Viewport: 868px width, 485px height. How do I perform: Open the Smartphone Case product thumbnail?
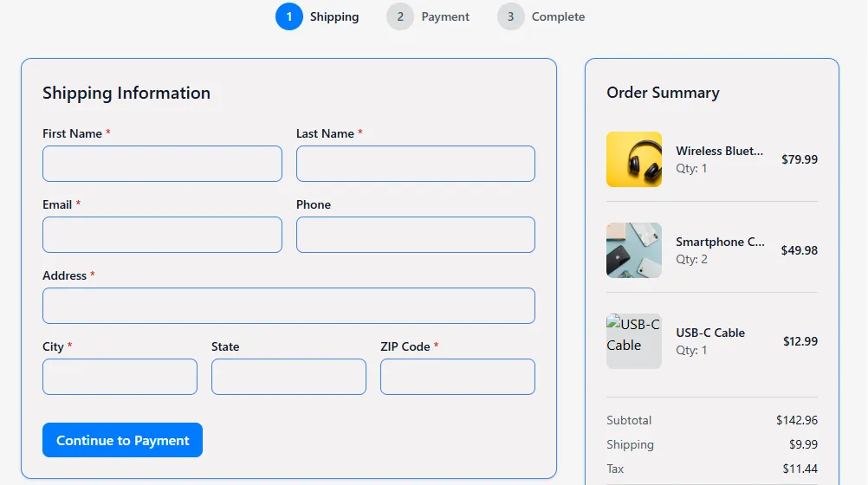pyautogui.click(x=634, y=250)
